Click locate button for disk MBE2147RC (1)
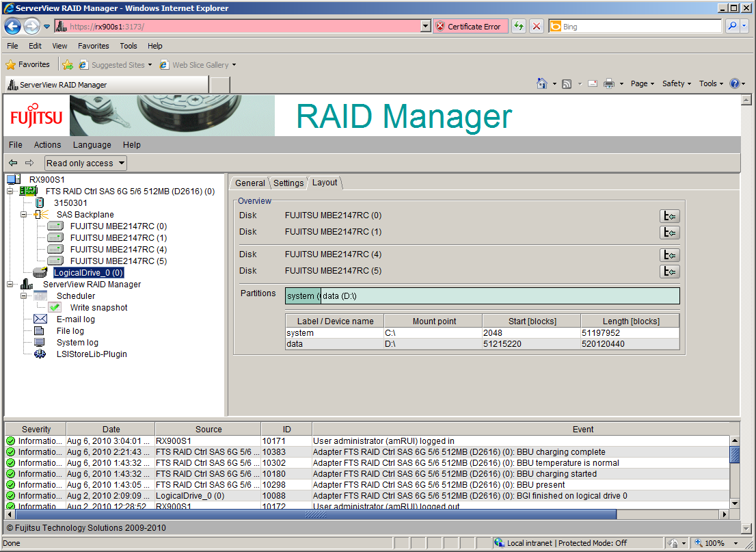This screenshot has width=756, height=552. click(670, 233)
